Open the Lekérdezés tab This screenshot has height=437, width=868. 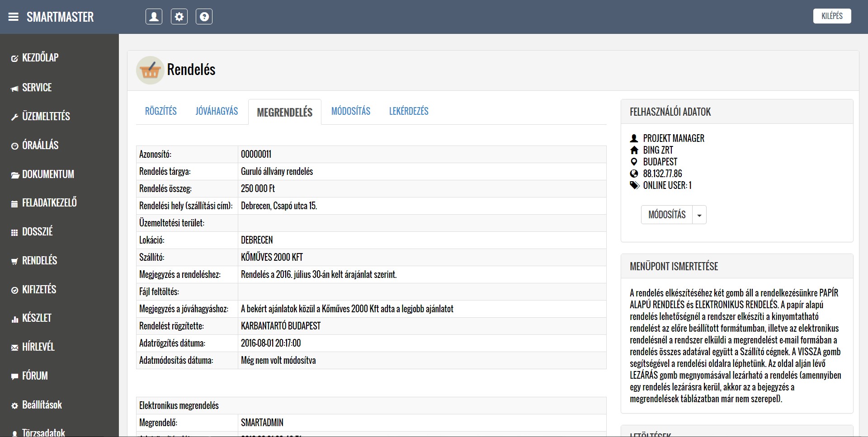(x=409, y=111)
